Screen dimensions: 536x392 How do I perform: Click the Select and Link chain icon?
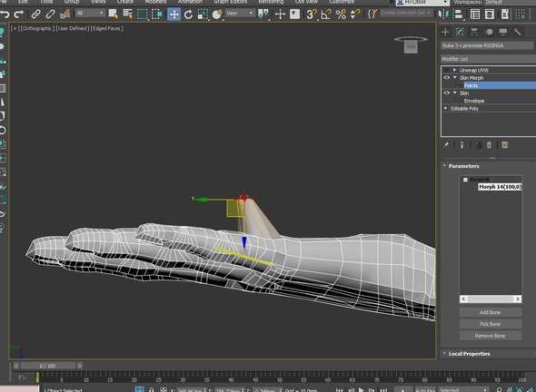pos(36,14)
